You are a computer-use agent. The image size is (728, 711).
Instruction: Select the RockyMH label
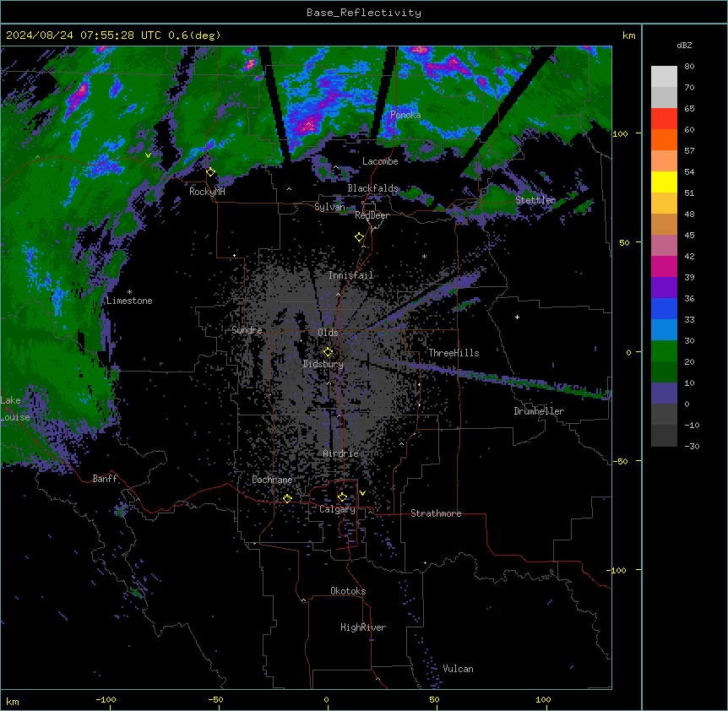pyautogui.click(x=207, y=192)
